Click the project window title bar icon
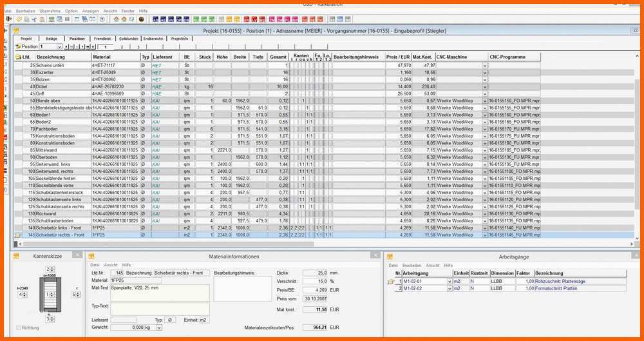Viewport: 644px width, 341px height. click(x=16, y=30)
